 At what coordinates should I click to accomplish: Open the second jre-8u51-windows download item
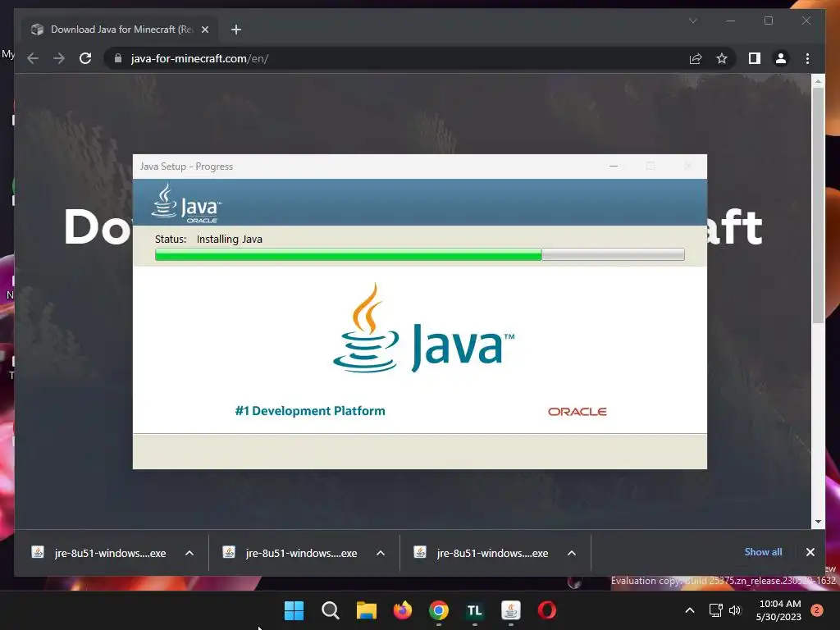pos(290,553)
